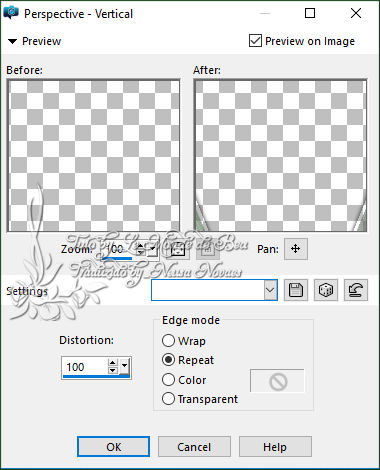The image size is (380, 470).
Task: Select the Transparent edge mode
Action: (x=168, y=399)
